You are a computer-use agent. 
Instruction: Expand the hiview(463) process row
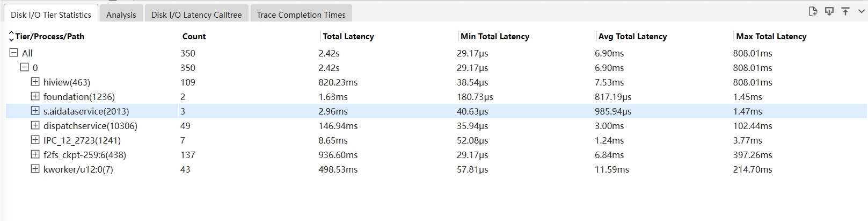pyautogui.click(x=35, y=82)
